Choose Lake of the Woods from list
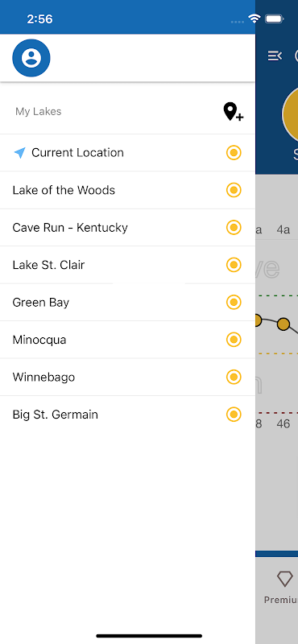This screenshot has height=644, width=298. click(x=127, y=190)
